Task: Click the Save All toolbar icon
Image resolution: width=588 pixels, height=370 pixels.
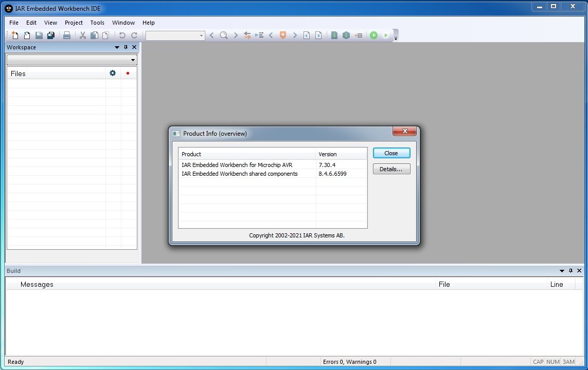Action: (x=51, y=35)
